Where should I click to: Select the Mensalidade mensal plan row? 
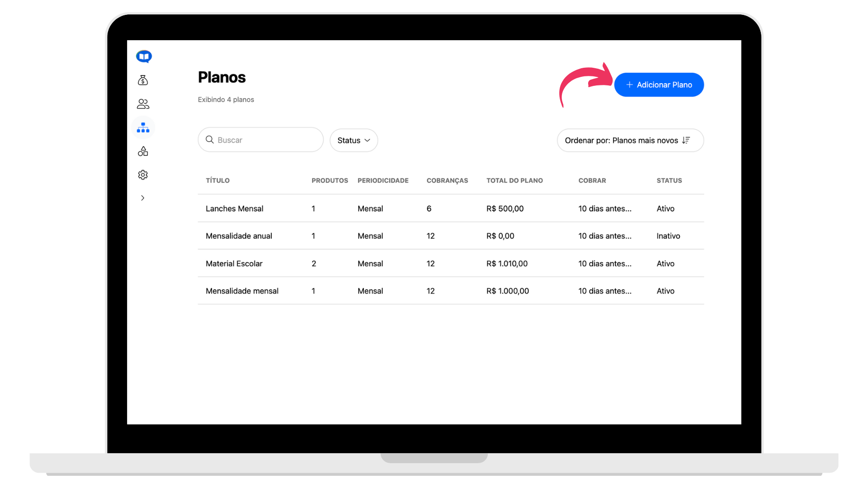coord(242,291)
